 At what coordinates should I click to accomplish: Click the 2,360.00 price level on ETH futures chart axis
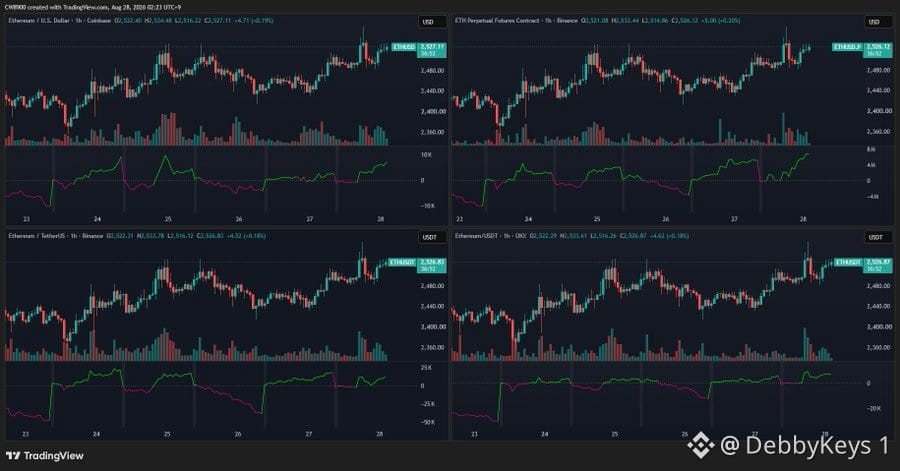[879, 131]
